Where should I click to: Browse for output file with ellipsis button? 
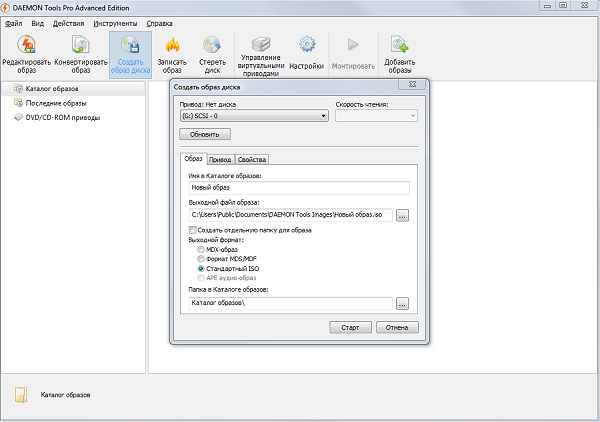click(402, 215)
